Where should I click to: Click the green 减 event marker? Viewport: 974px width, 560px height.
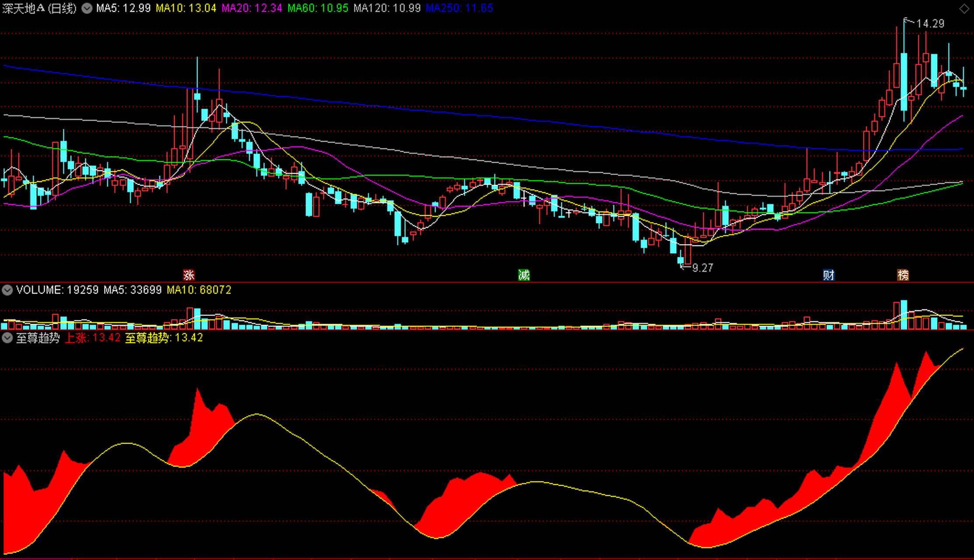click(524, 275)
